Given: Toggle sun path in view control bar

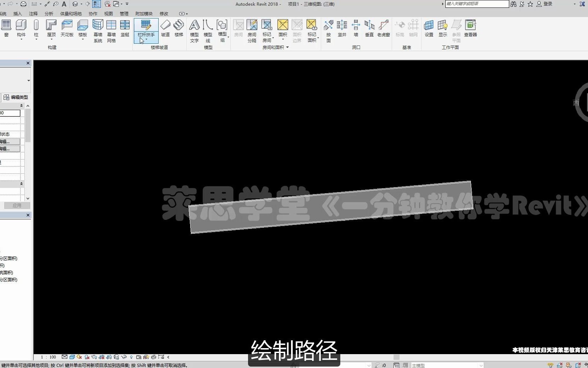Looking at the screenshot, I should (78, 357).
